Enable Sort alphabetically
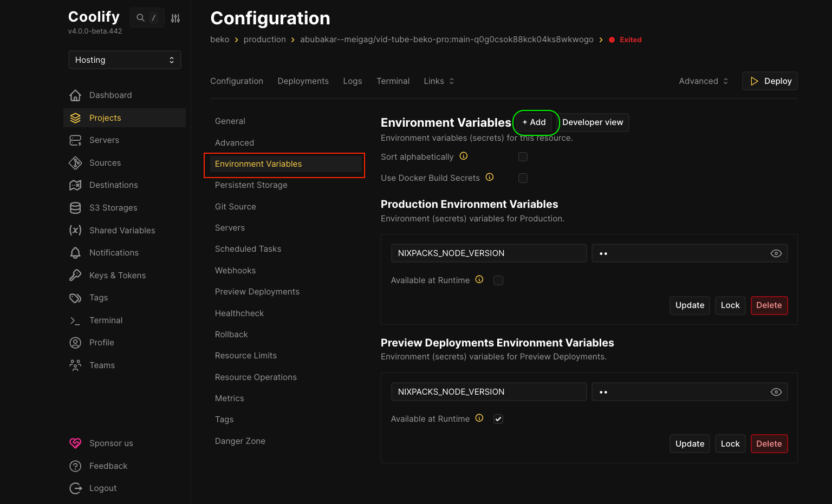The width and height of the screenshot is (832, 504). click(x=523, y=156)
